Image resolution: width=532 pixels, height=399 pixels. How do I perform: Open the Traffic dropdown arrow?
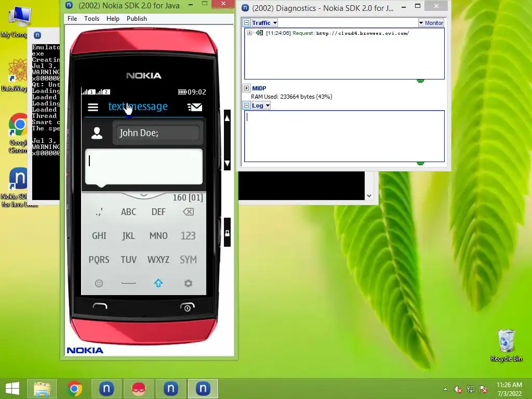click(x=275, y=23)
